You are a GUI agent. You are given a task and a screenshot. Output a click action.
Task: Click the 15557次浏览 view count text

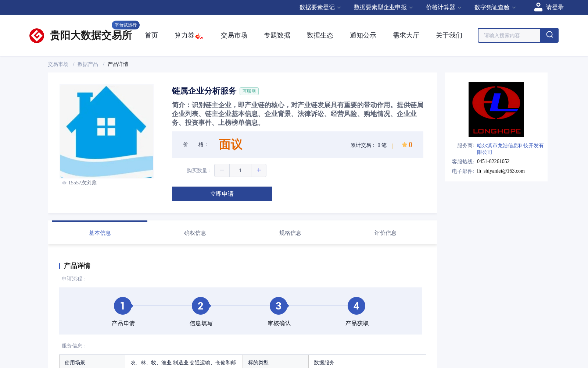pos(82,183)
